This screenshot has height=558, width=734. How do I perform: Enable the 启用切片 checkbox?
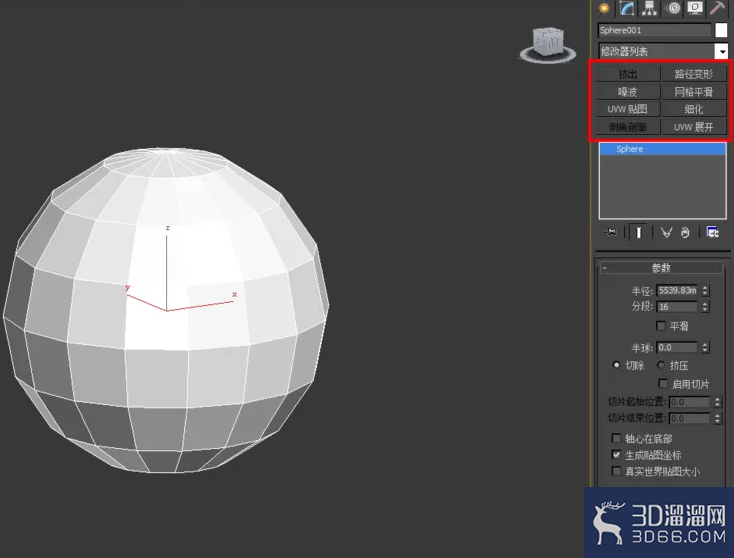pyautogui.click(x=663, y=384)
